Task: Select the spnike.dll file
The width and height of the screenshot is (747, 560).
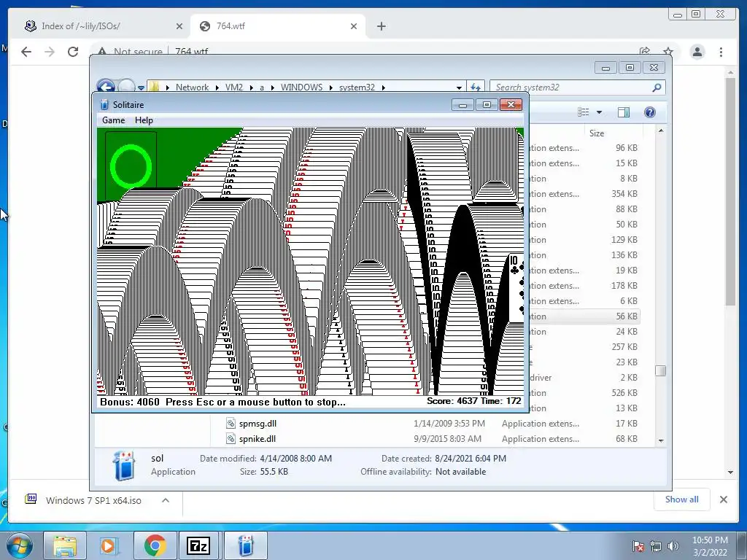Action: point(258,438)
